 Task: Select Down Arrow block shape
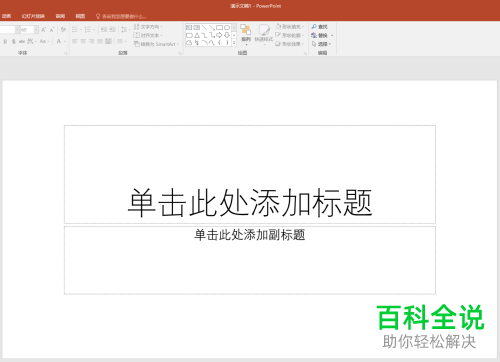pyautogui.click(x=227, y=35)
